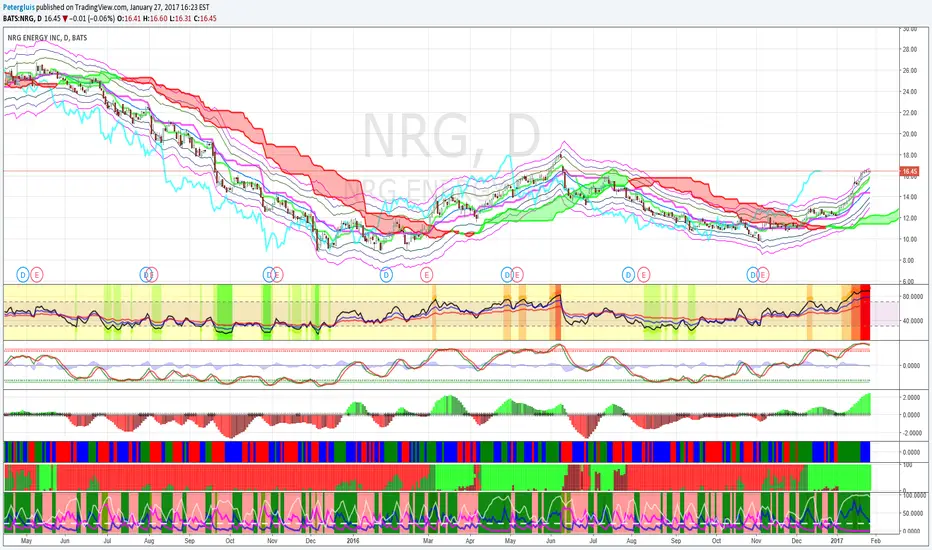
Task: Click the BATS:NRG, D symbol header text
Action: 22,18
